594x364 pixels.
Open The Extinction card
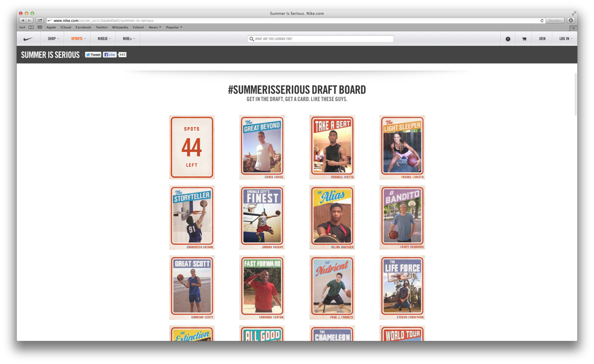tap(192, 334)
